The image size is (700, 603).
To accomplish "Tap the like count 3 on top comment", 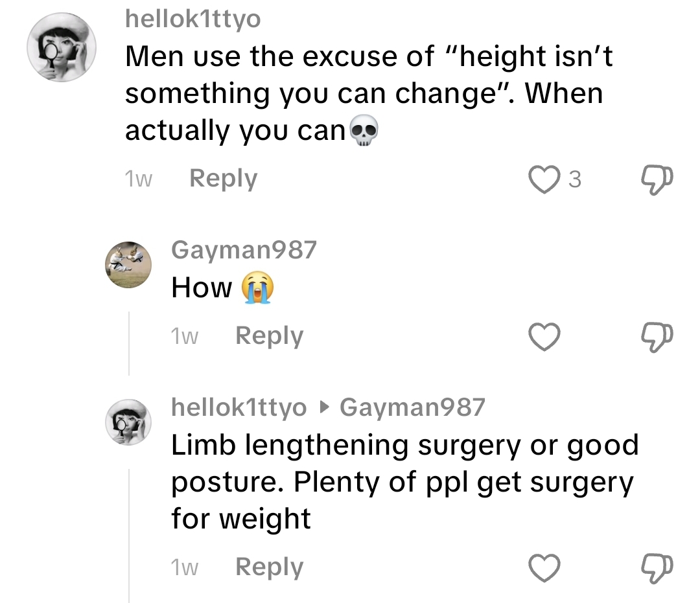I will [x=575, y=179].
